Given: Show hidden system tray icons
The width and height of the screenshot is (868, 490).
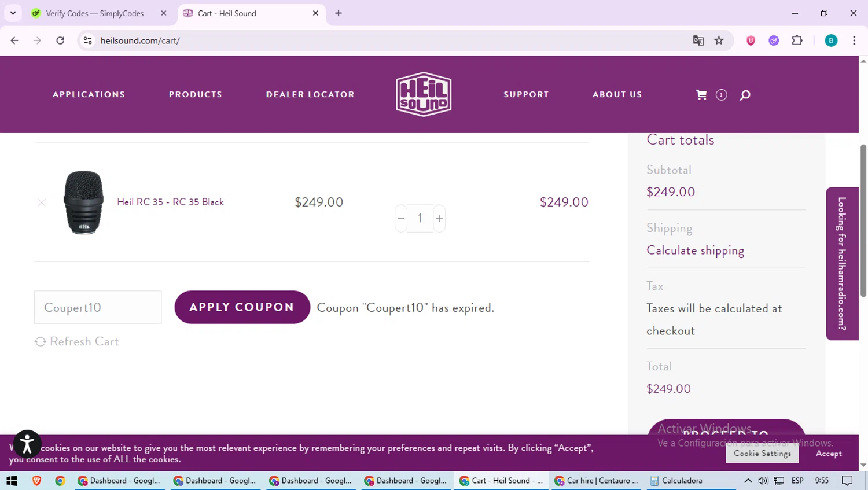Looking at the screenshot, I should coord(748,481).
